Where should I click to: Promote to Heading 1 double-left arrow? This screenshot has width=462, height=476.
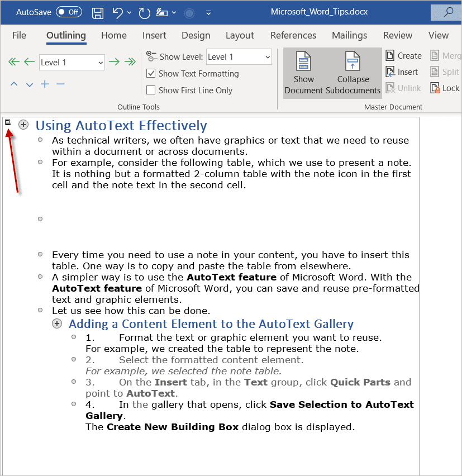pyautogui.click(x=13, y=62)
